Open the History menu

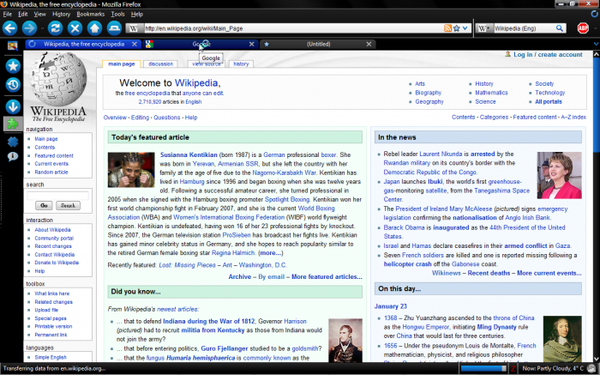point(61,14)
